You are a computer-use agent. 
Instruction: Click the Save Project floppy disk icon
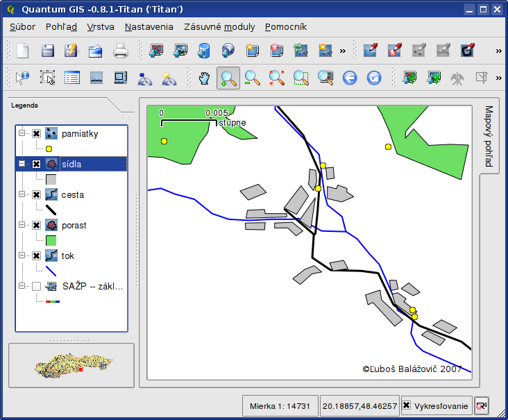click(x=47, y=51)
